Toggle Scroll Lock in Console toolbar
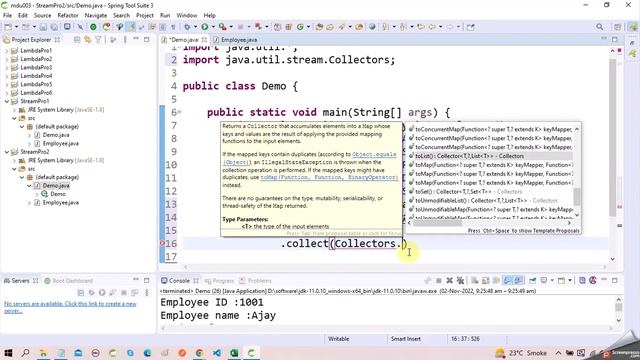The height and width of the screenshot is (360, 640). pyautogui.click(x=485, y=280)
